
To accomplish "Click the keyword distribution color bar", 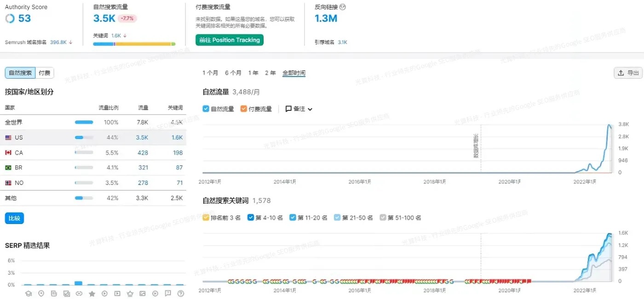I will click(x=134, y=44).
